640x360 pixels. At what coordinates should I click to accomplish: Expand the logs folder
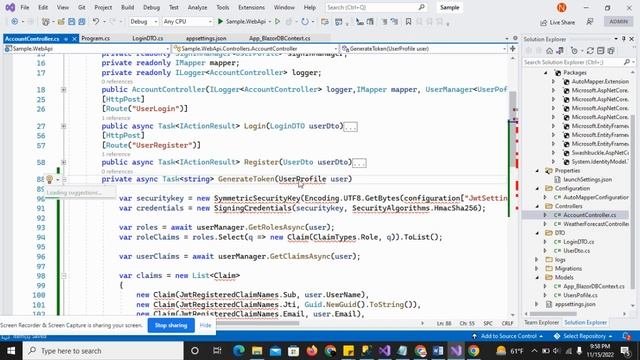(537, 260)
